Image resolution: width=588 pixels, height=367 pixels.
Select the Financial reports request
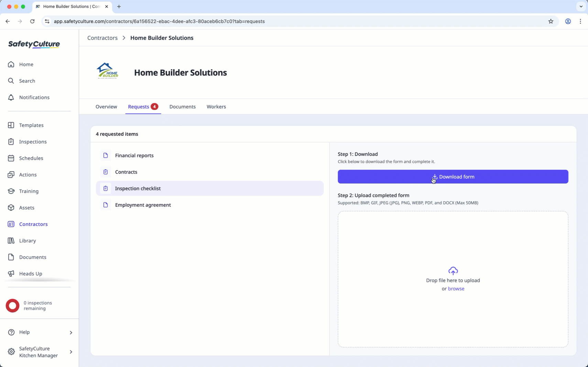[x=210, y=155]
